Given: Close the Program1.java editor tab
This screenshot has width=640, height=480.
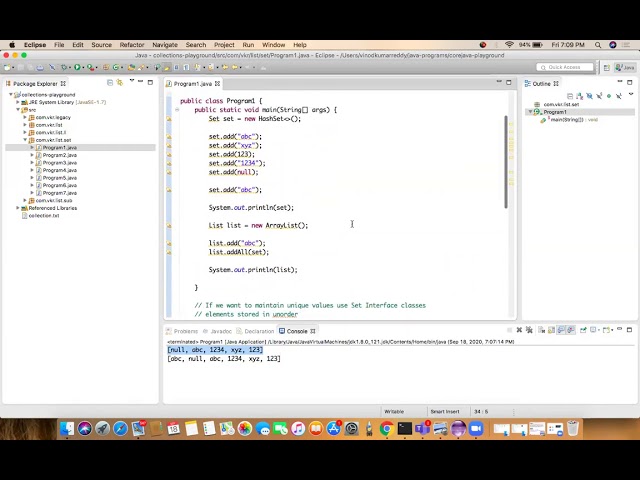Looking at the screenshot, I should click(x=218, y=84).
